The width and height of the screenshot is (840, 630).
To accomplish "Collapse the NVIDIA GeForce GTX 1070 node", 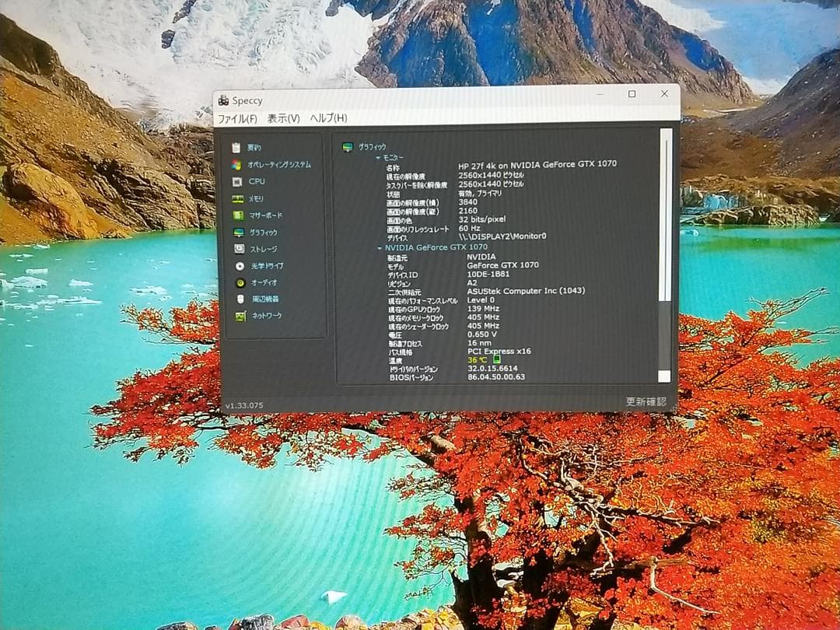I will coord(380,247).
